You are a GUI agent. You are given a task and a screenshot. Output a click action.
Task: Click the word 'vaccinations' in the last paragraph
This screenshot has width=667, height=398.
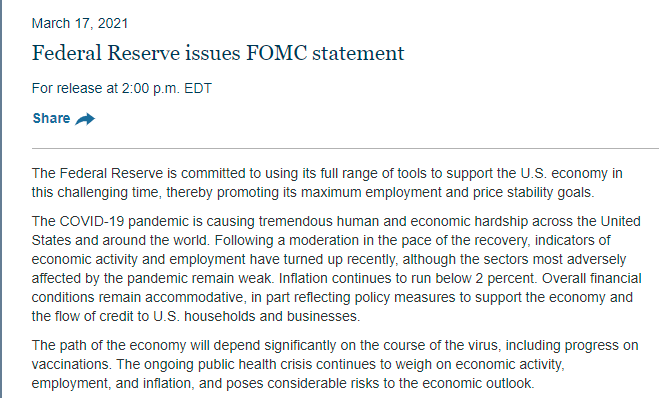[71, 364]
